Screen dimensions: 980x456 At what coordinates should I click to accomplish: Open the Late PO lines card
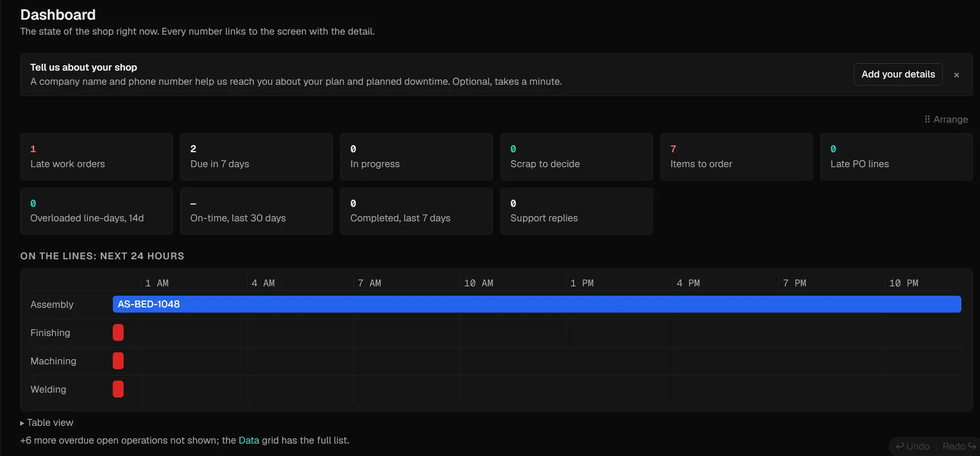pyautogui.click(x=896, y=156)
